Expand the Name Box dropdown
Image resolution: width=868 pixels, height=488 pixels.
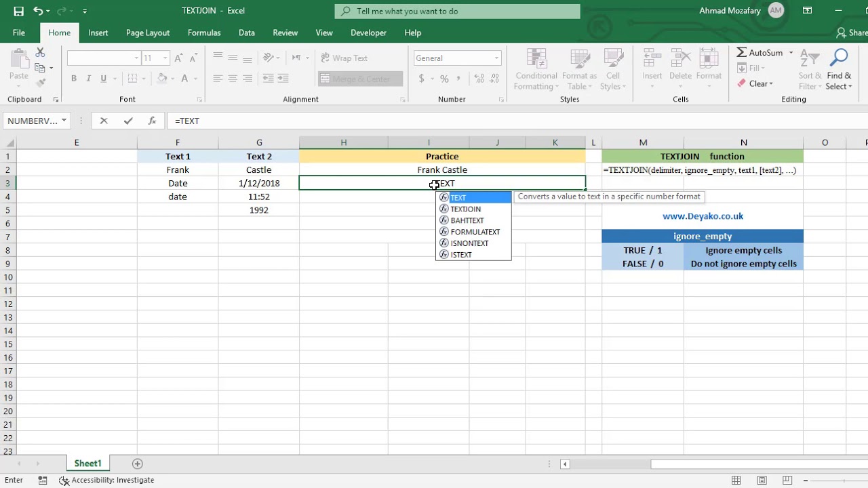tap(64, 121)
